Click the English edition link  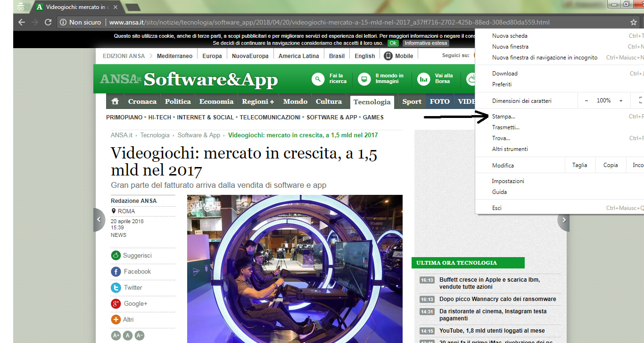tap(365, 56)
